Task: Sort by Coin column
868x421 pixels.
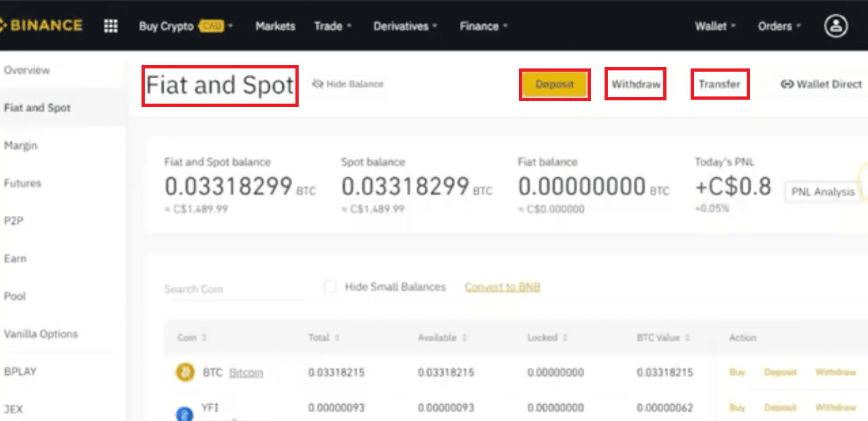Action: point(192,338)
